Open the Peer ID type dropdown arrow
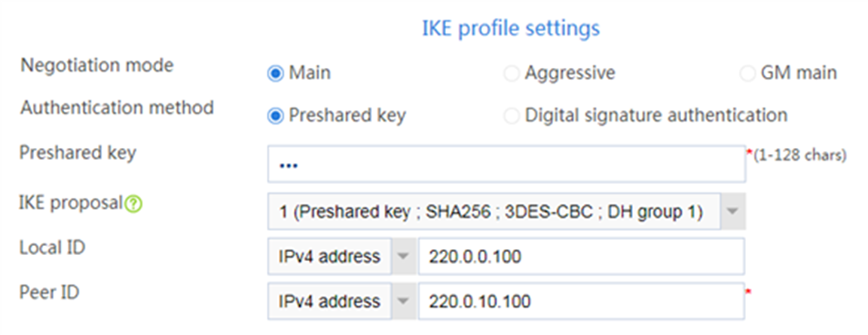The height and width of the screenshot is (335, 868). tap(404, 301)
